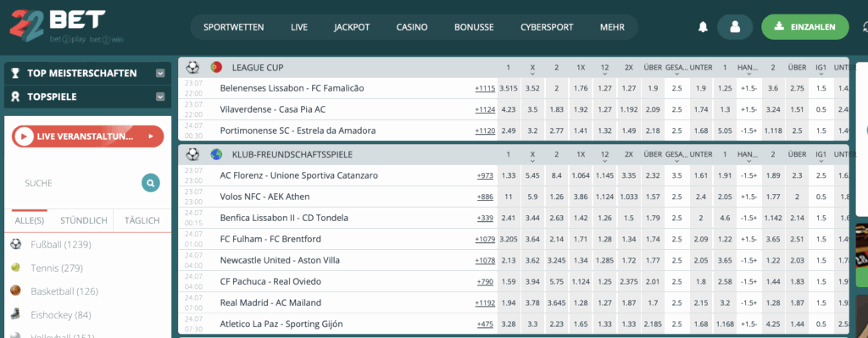Select odds 11 for Volos NFC win

(509, 197)
